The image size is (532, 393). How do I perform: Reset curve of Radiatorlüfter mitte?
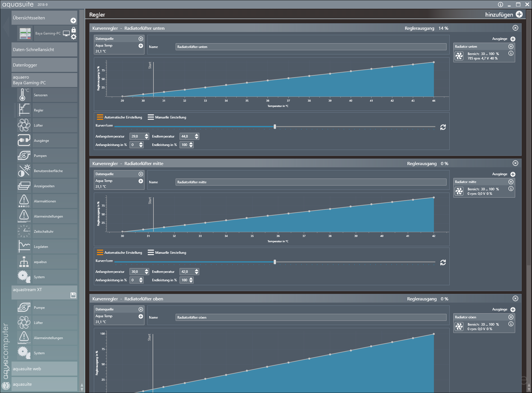click(x=443, y=262)
